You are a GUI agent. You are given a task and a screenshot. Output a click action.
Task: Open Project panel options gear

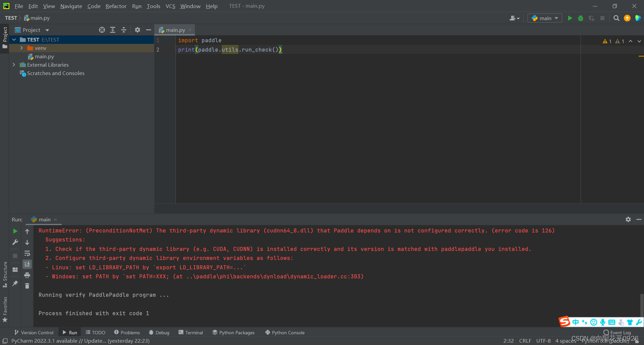pos(138,30)
